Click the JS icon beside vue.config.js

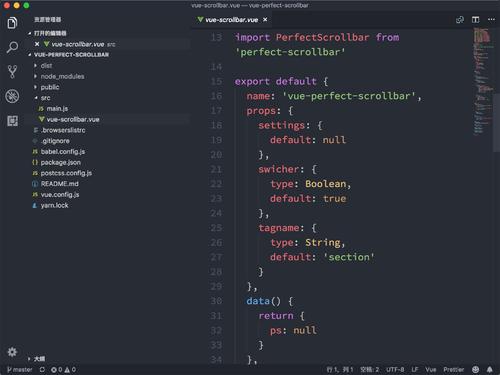35,194
